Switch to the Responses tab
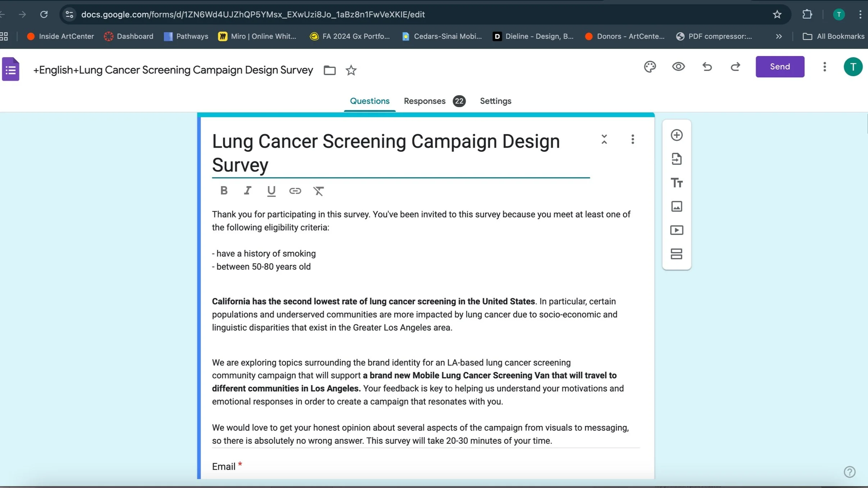This screenshot has width=868, height=488. (424, 101)
